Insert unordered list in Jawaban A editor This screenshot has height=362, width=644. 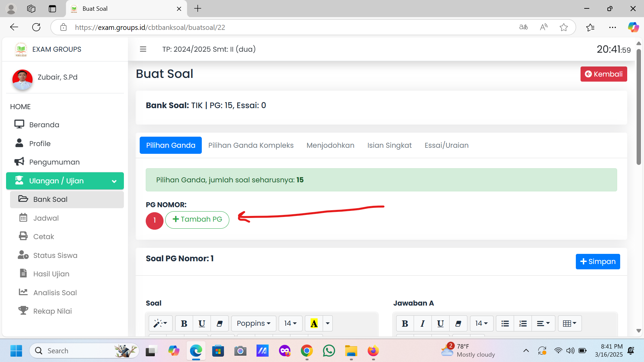click(x=505, y=323)
